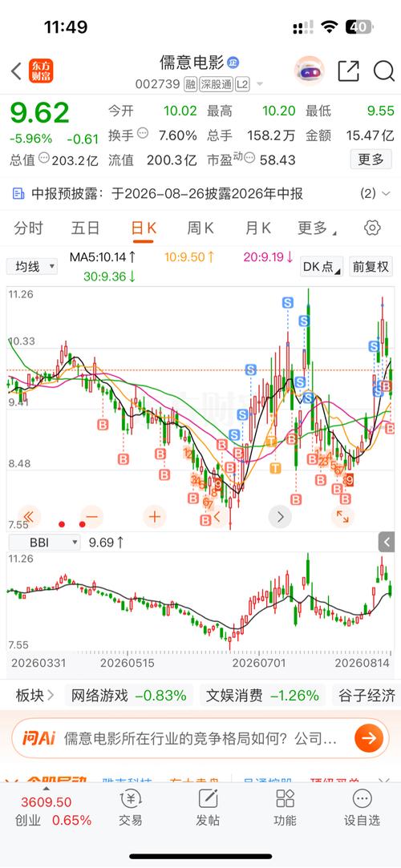The image size is (401, 868).
Task: Tap 设自选 add watchlist icon
Action: click(363, 808)
